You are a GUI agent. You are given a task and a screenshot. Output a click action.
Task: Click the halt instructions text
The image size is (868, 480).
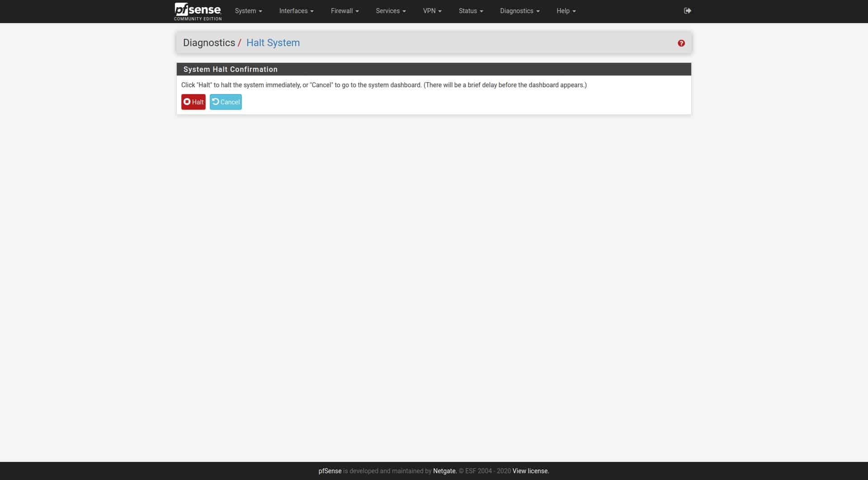click(x=384, y=85)
